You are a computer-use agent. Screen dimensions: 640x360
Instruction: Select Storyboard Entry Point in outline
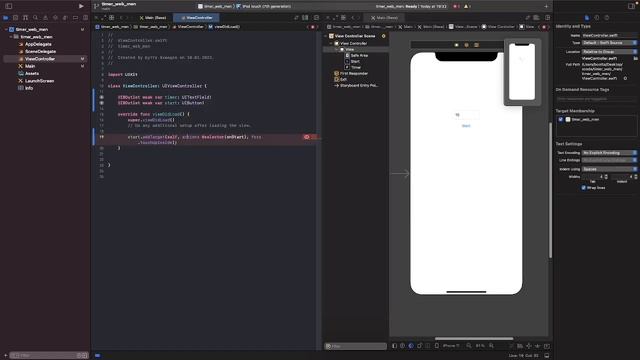pos(358,86)
